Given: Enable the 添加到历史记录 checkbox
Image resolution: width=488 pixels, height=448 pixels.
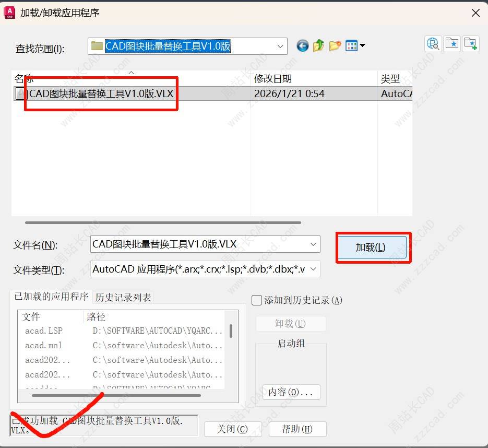Looking at the screenshot, I should (x=257, y=300).
